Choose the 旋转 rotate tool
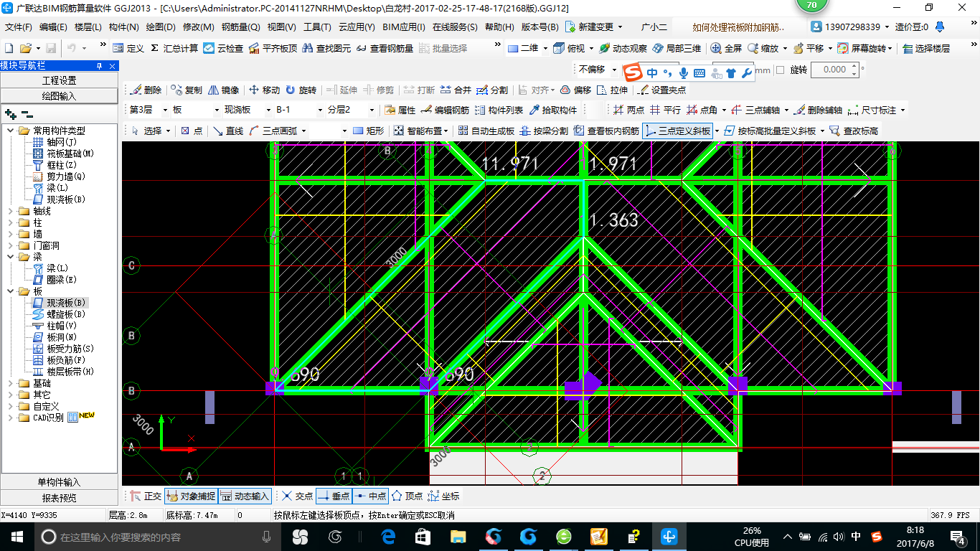Screen dimensions: 980x551 tap(301, 90)
